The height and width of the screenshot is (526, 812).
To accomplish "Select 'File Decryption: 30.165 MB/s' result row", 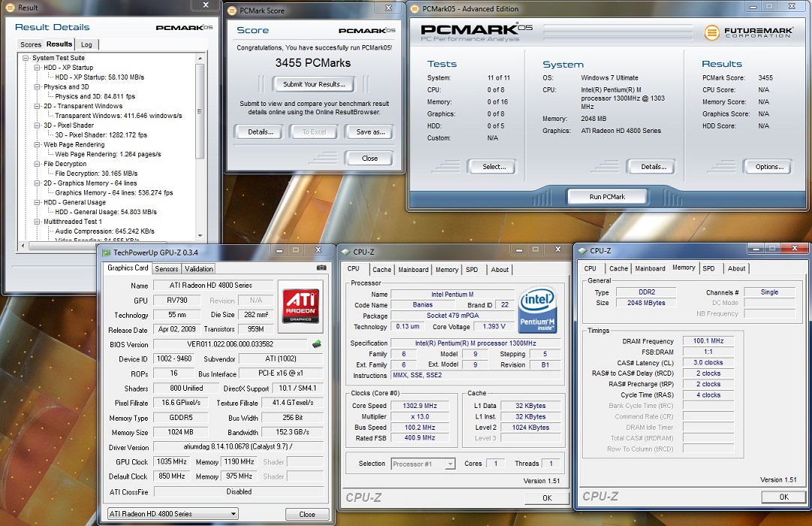I will coord(96,174).
